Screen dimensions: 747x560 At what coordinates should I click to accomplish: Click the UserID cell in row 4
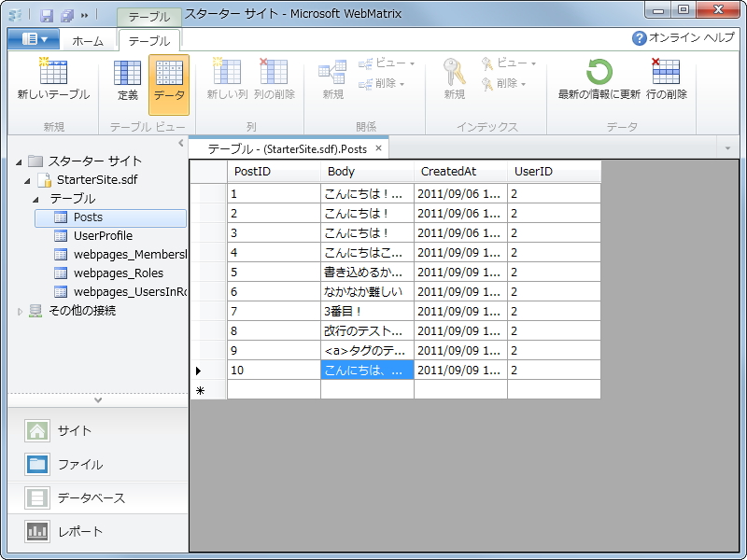coord(554,252)
